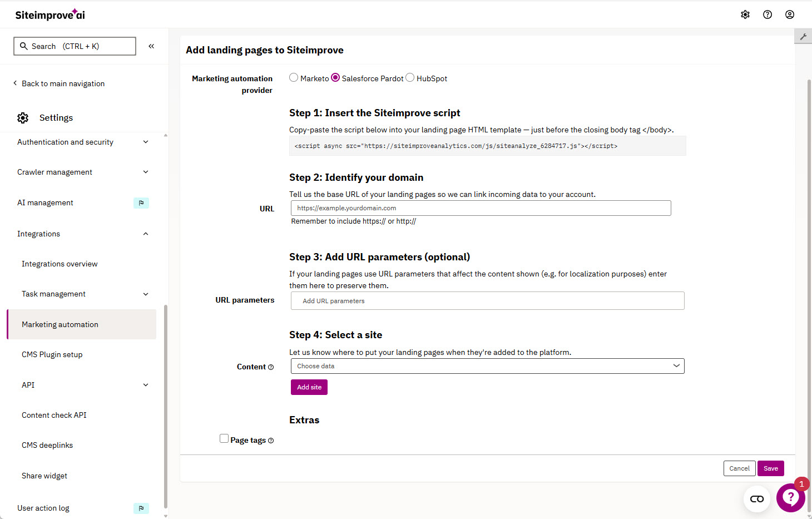Screen dimensions: 812x519
Task: Select CMS Plugin setup in sidebar
Action: point(52,354)
